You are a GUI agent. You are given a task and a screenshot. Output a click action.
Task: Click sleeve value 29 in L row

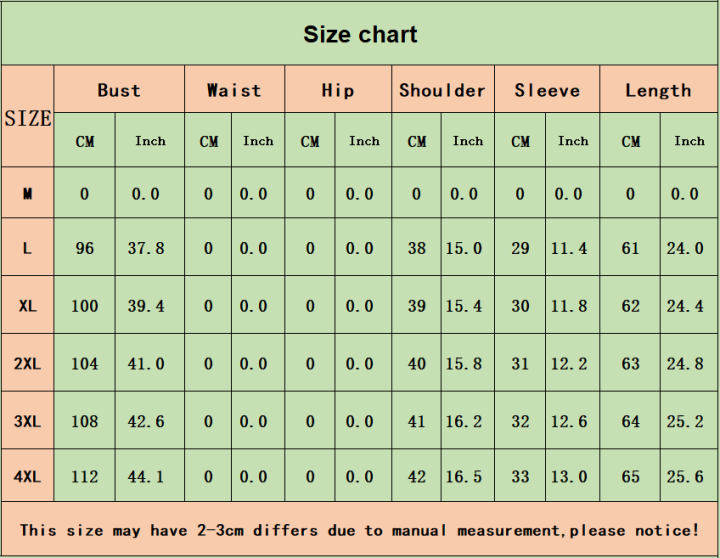pos(520,248)
